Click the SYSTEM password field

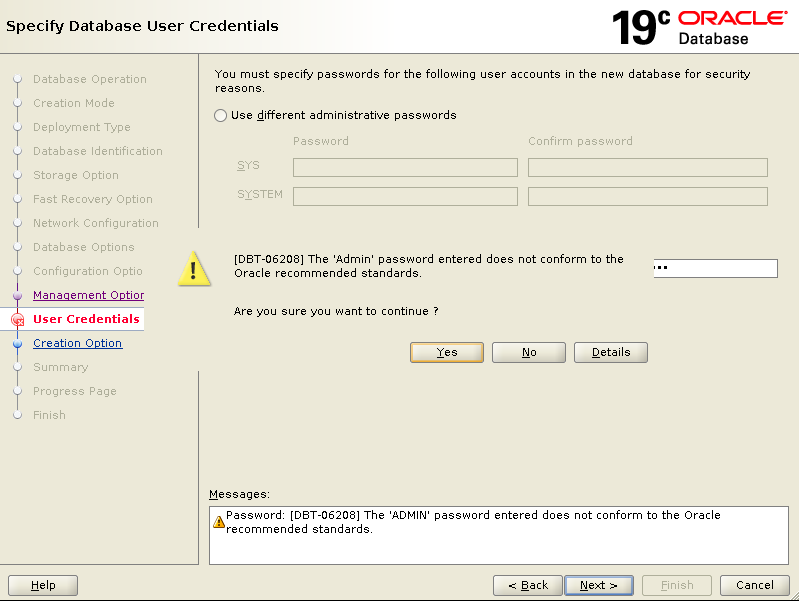coord(405,196)
